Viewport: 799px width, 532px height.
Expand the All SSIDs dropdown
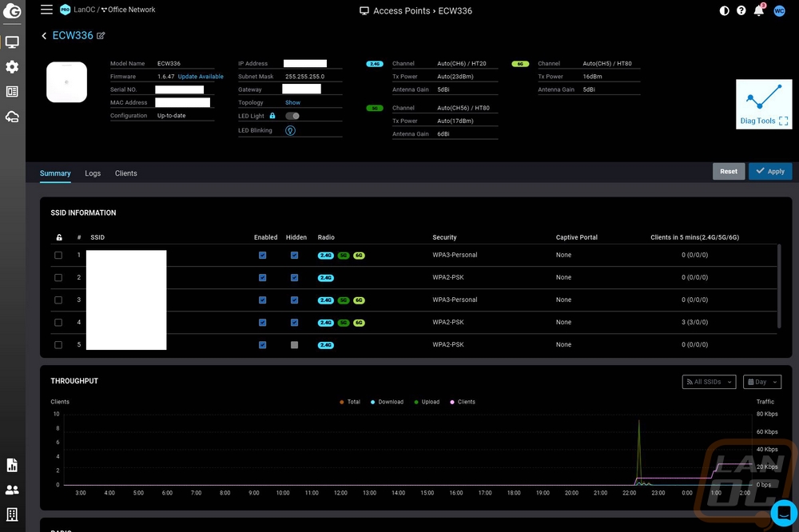pos(709,382)
